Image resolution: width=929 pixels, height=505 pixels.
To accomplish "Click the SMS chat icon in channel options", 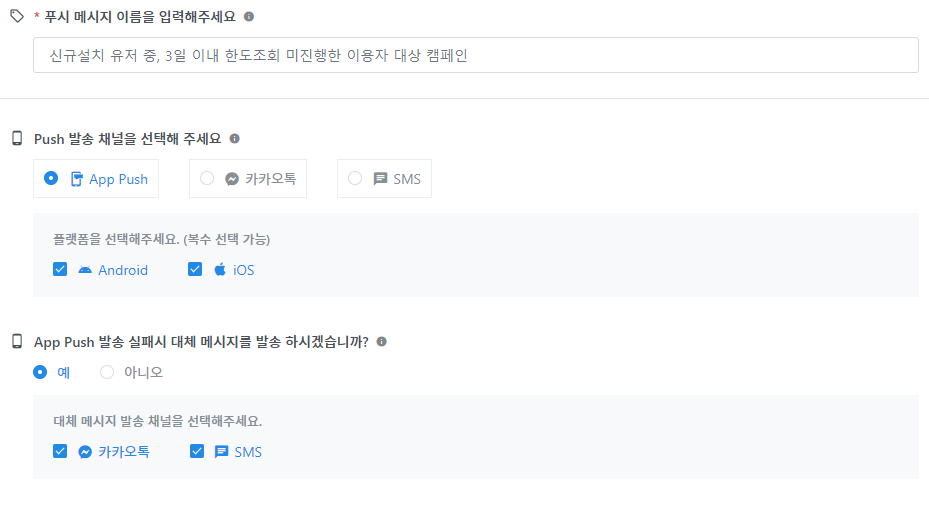I will point(380,179).
